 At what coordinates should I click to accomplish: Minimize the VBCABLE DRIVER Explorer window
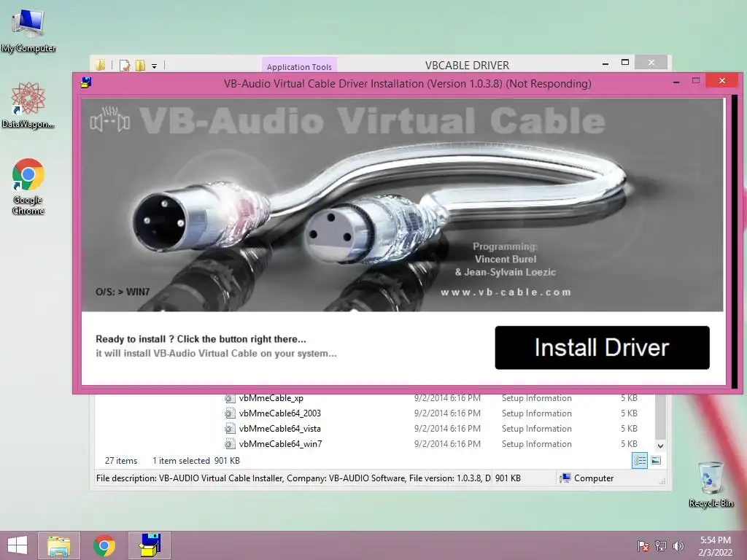(605, 63)
